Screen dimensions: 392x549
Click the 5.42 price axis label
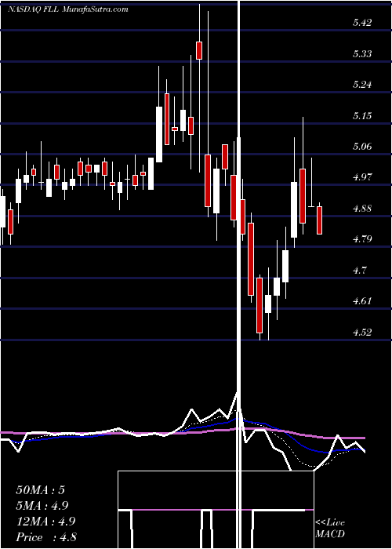point(362,23)
